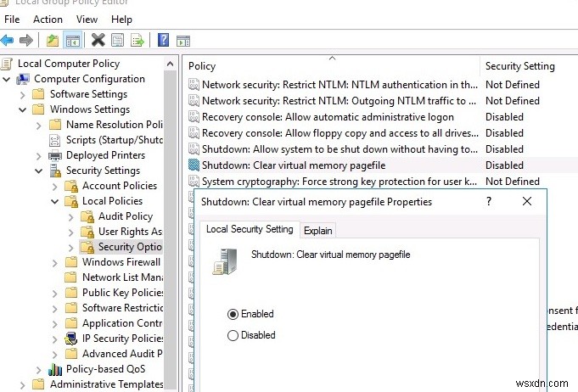
Task: Expand the Deployed Printers node
Action: (39, 156)
